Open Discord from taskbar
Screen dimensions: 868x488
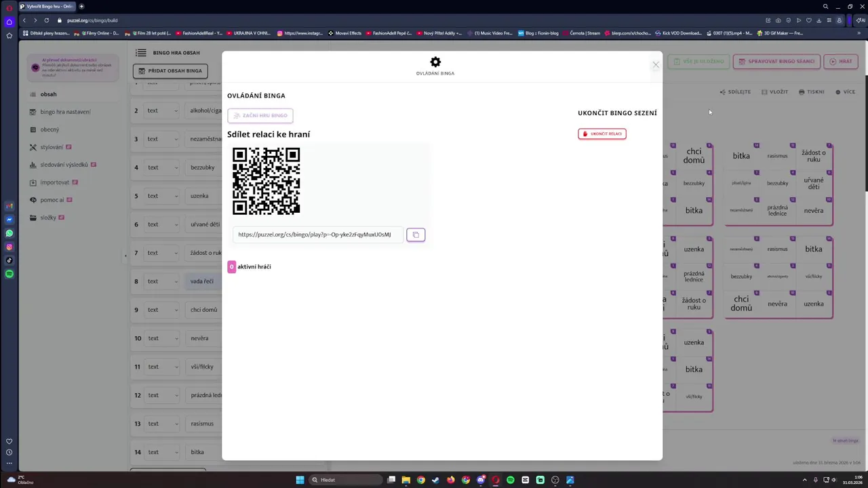pos(481,480)
